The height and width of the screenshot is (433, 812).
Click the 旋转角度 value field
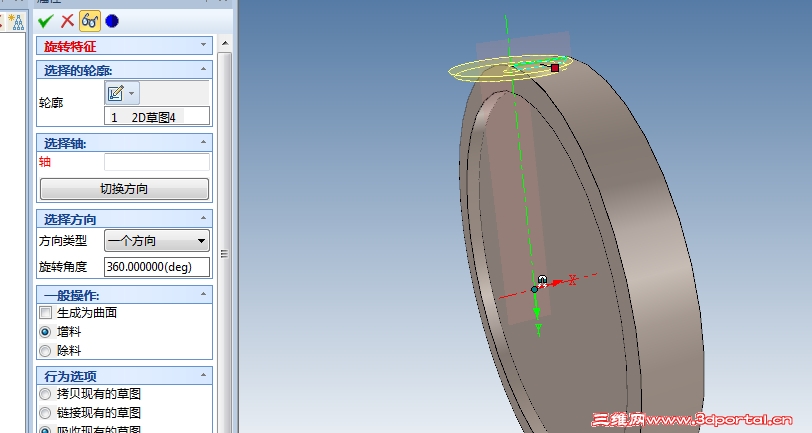click(x=157, y=267)
